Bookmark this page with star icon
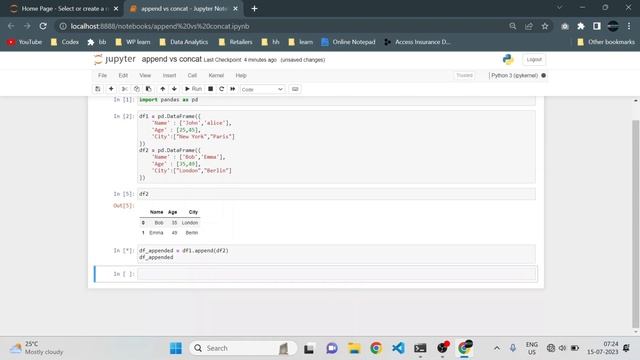Viewport: 640px width, 360px height. (x=545, y=26)
